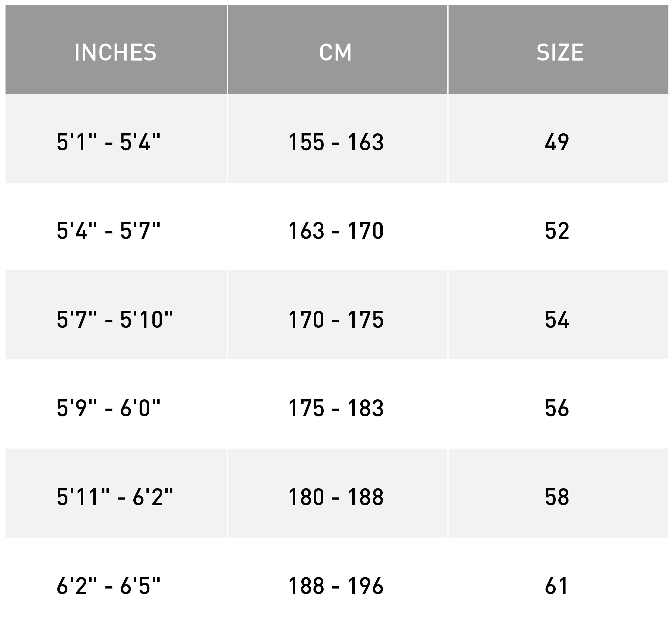Select the 155 - 163 cm cell
The image size is (672, 623).
(338, 138)
